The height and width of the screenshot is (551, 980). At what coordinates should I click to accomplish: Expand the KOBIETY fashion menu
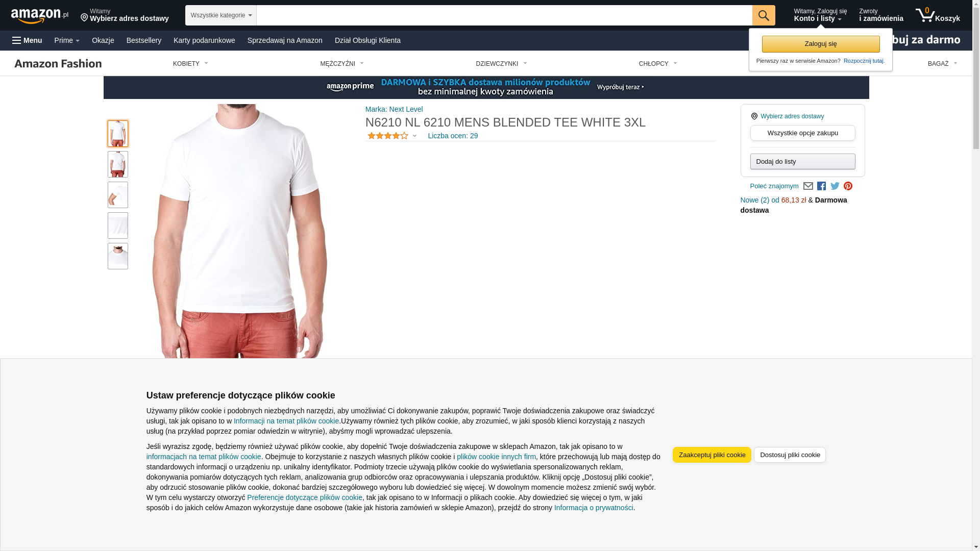(190, 64)
